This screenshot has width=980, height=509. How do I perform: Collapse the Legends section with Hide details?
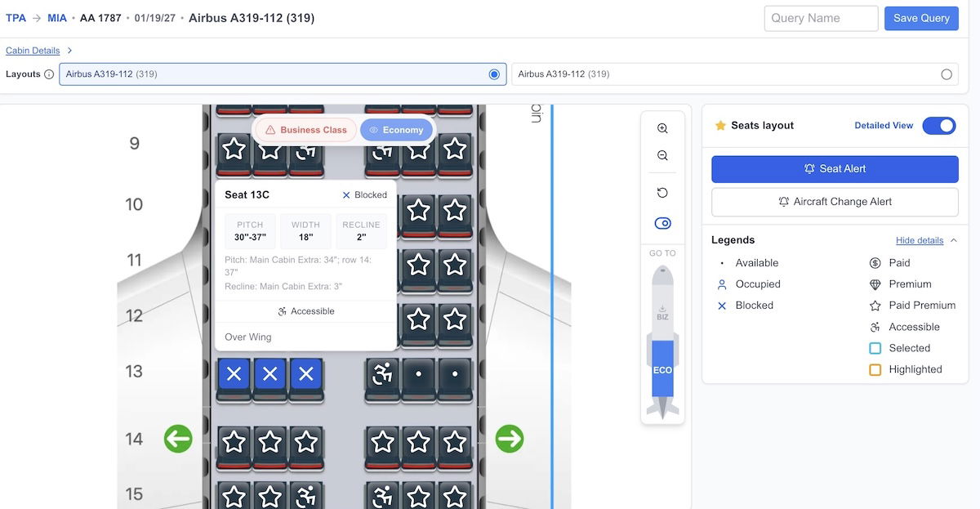tap(919, 240)
